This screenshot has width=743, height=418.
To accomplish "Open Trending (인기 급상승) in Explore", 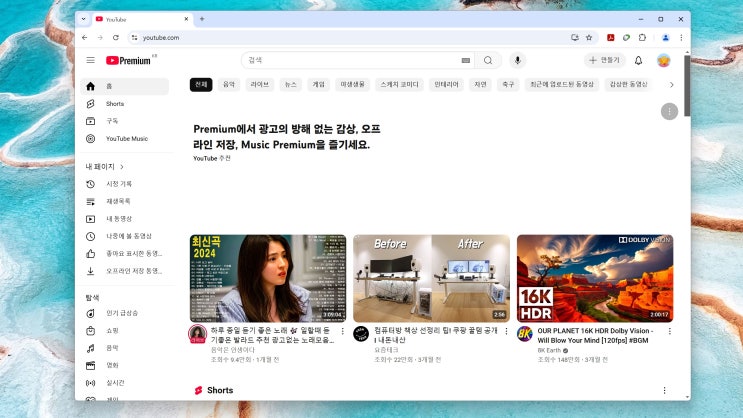I will tap(124, 313).
